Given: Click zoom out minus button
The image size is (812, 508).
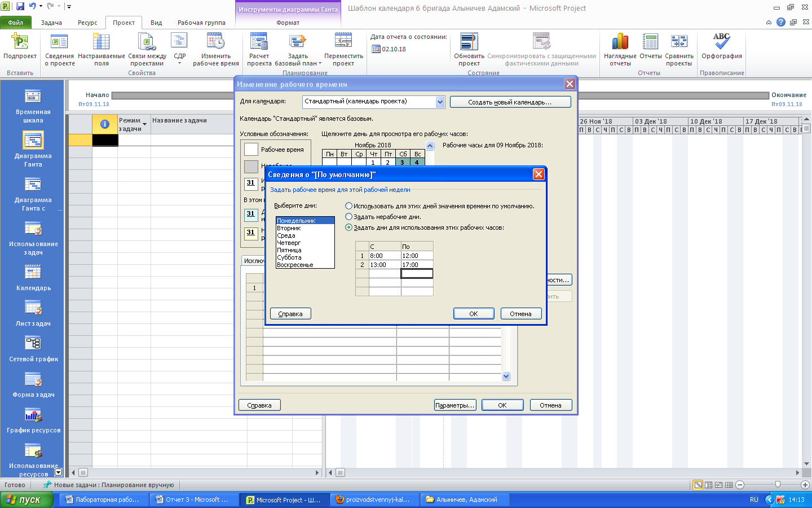Looking at the screenshot, I should 740,485.
